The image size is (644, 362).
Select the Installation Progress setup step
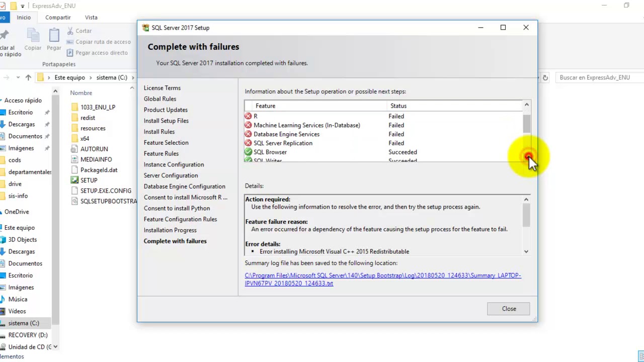click(170, 230)
